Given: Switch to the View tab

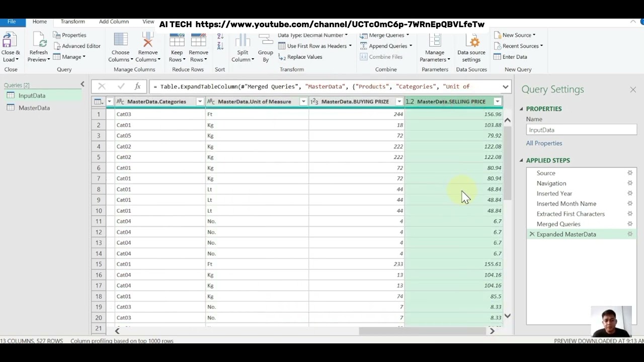Looking at the screenshot, I should pyautogui.click(x=148, y=22).
